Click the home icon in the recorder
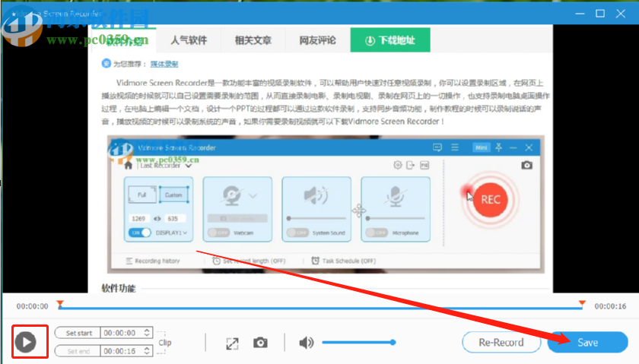 pyautogui.click(x=129, y=166)
